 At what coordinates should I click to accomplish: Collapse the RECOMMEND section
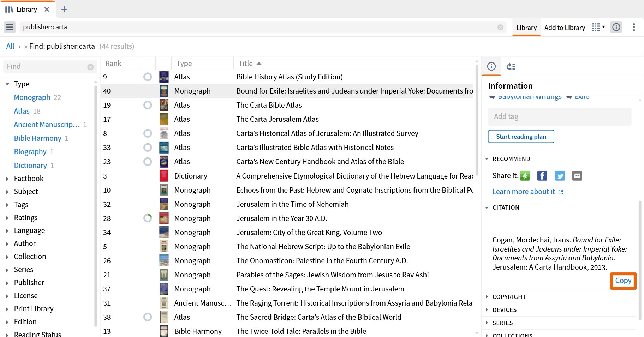tap(487, 159)
